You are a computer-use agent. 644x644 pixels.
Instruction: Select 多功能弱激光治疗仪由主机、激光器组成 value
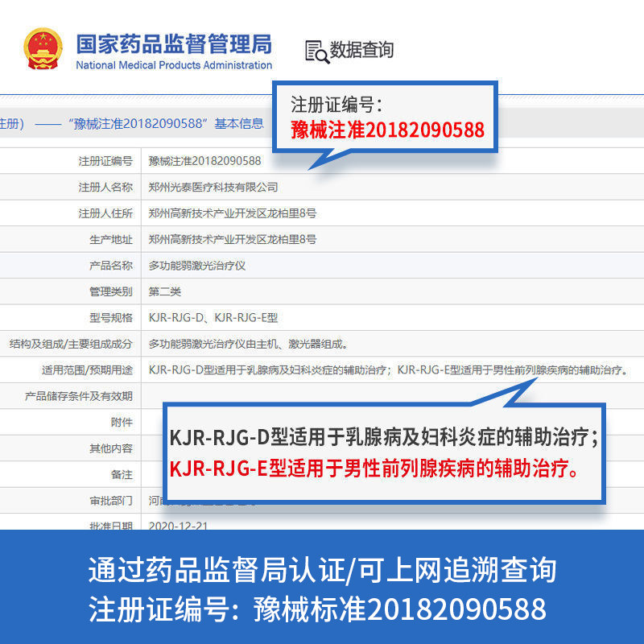(248, 344)
